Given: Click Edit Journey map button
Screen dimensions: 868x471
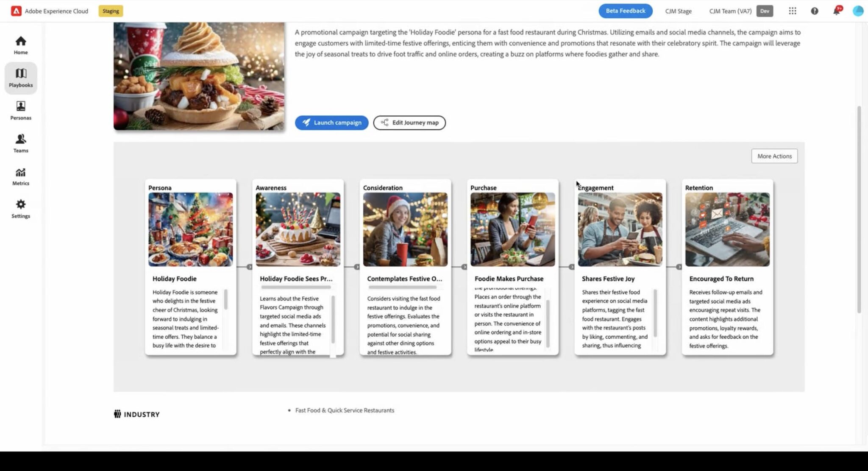Looking at the screenshot, I should click(x=410, y=123).
